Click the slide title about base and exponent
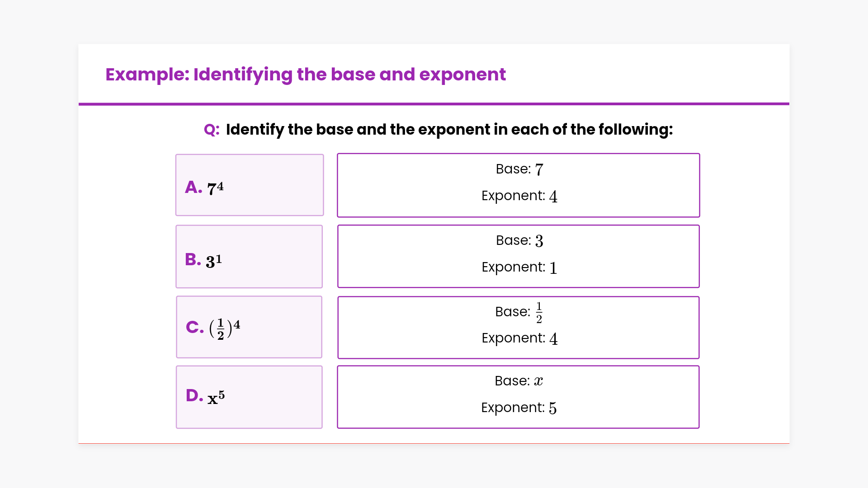This screenshot has width=868, height=488. [x=305, y=75]
